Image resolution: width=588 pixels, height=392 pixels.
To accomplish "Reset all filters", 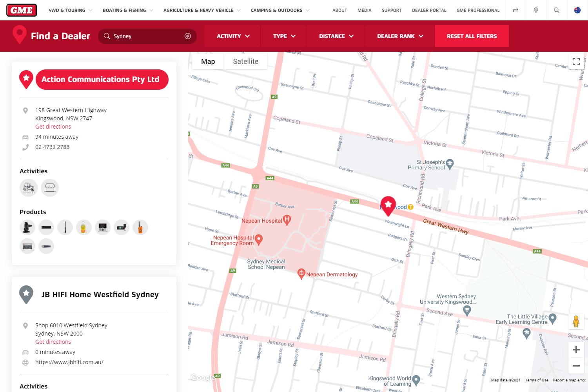I will coord(472,36).
